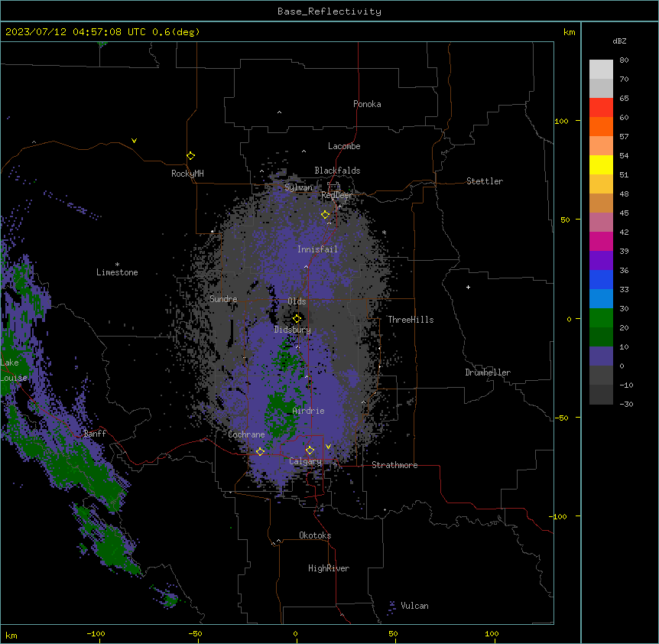This screenshot has height=644, width=659.
Task: Click the yellow diamond marker above Calgary label
Action: (x=310, y=450)
